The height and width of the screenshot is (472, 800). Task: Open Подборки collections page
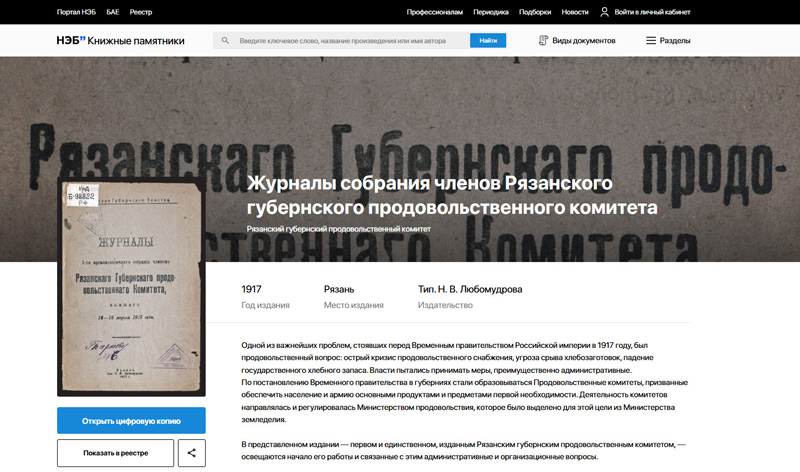click(x=535, y=12)
